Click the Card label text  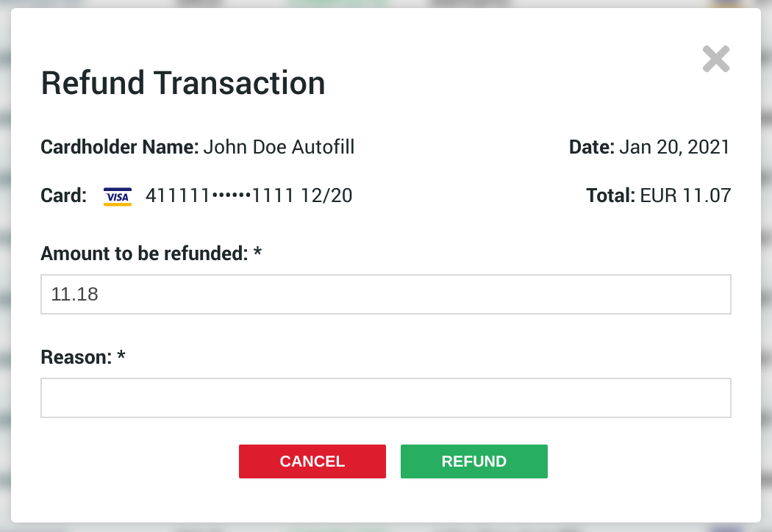click(x=63, y=197)
